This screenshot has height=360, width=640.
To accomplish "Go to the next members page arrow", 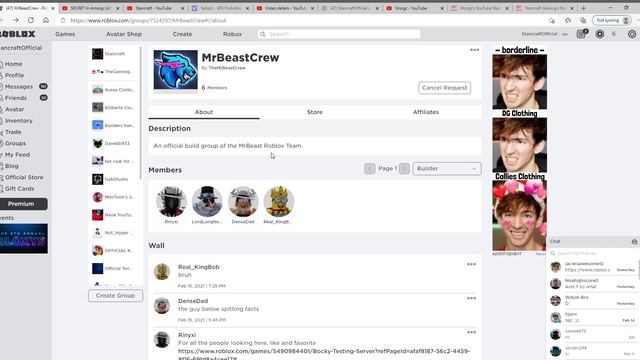I will click(404, 169).
